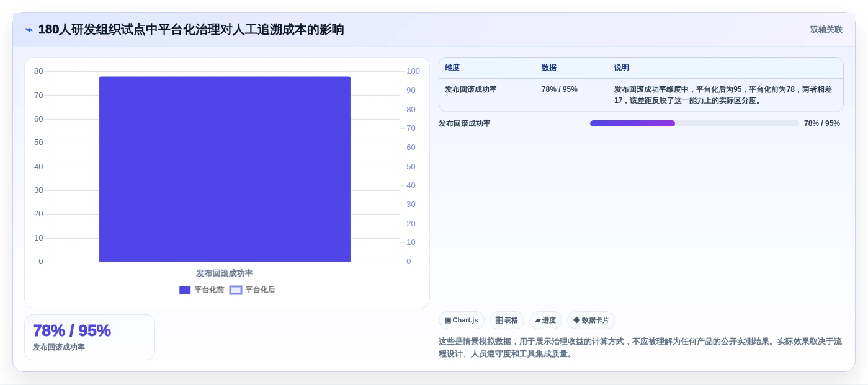Click the description text in table row

[x=723, y=95]
